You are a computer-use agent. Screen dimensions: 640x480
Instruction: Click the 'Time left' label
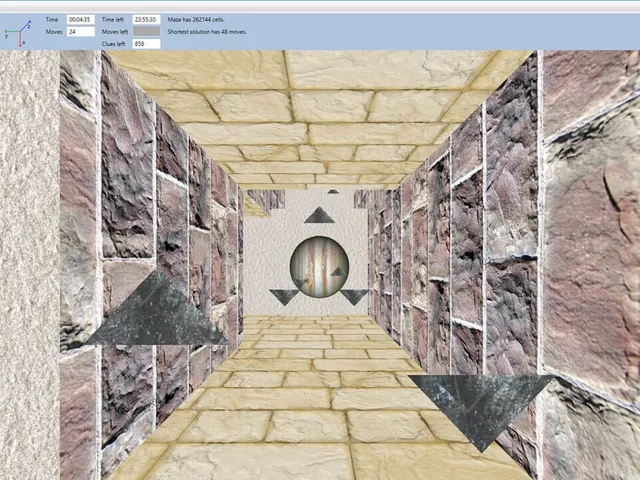(x=113, y=20)
